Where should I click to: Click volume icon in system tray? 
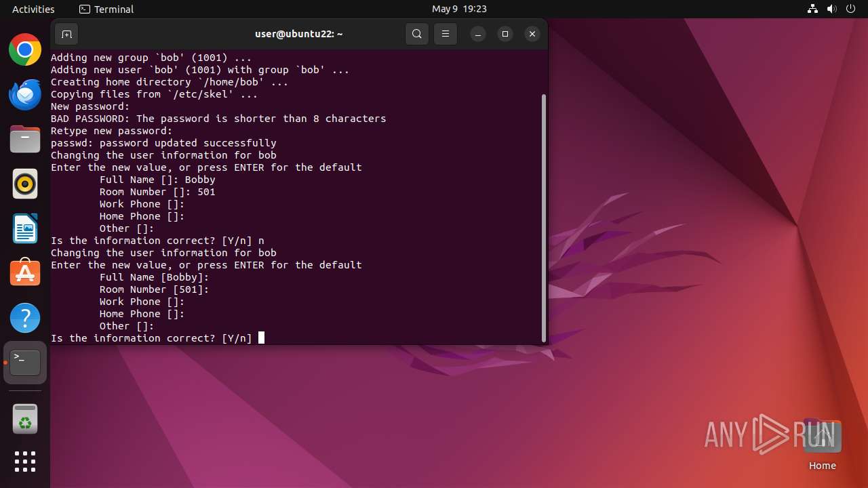(x=831, y=9)
